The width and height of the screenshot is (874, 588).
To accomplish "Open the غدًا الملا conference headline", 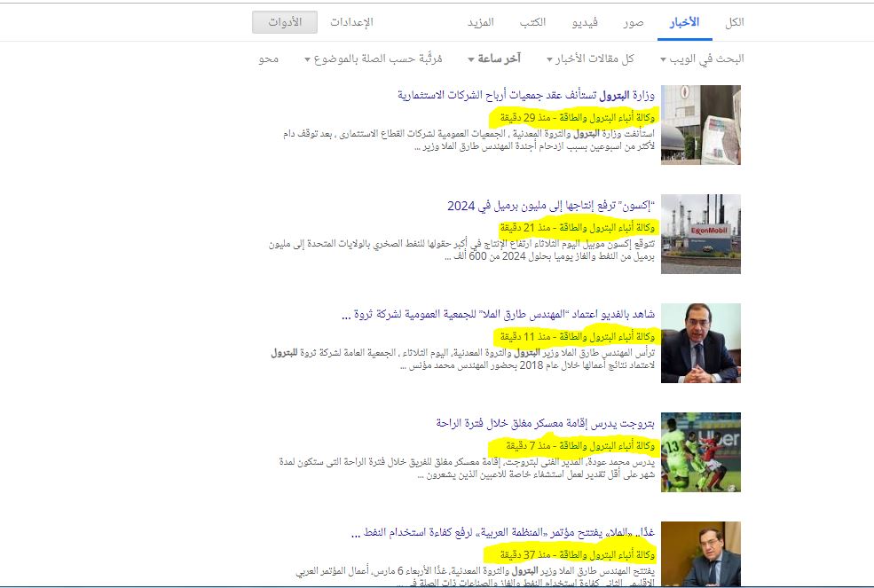I will click(503, 533).
